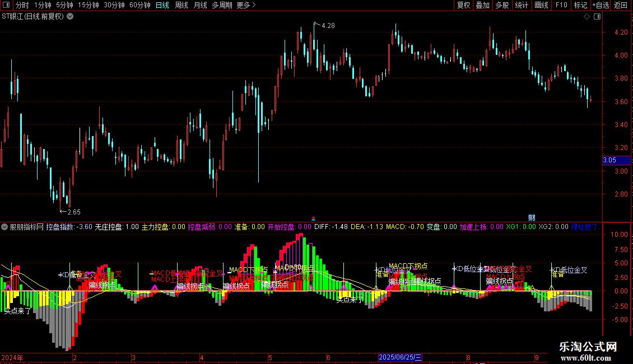Screen dimensions: 633x364
Task: Select the 15分钟 period
Action: coord(89,5)
